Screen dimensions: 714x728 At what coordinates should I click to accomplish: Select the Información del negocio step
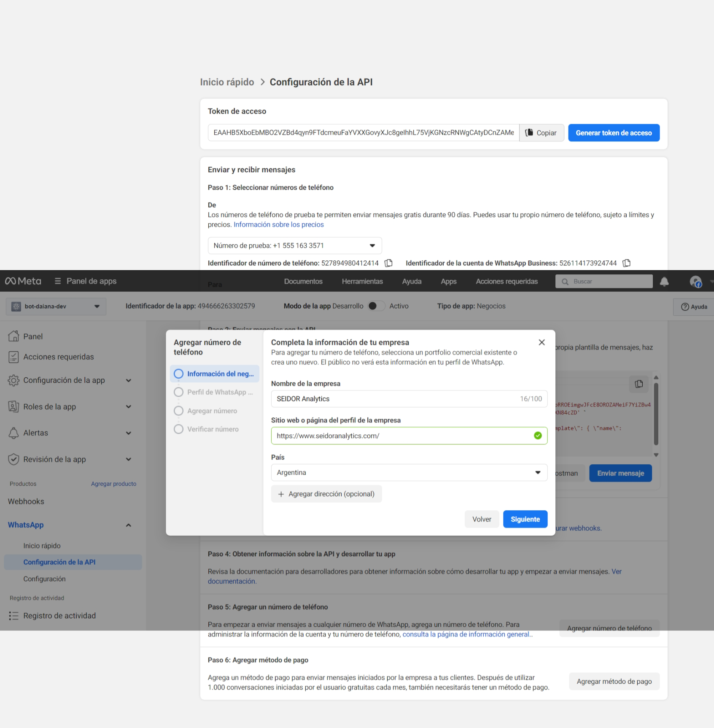pos(215,374)
